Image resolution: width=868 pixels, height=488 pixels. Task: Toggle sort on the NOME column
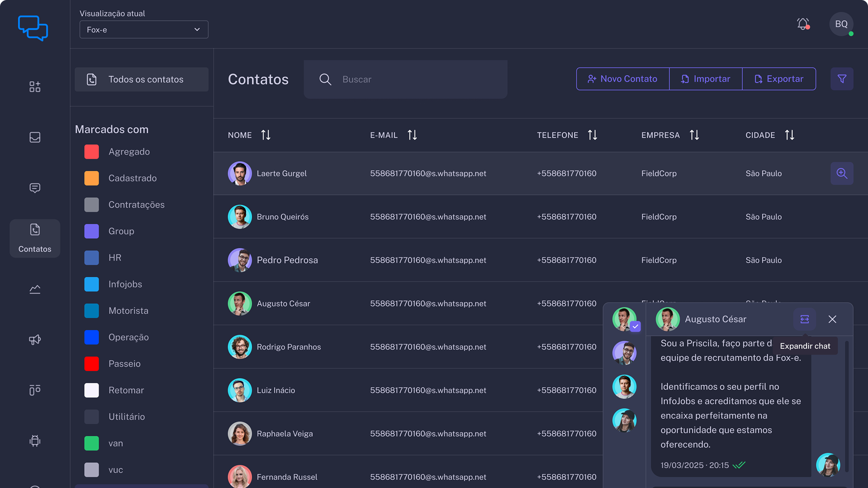(266, 135)
